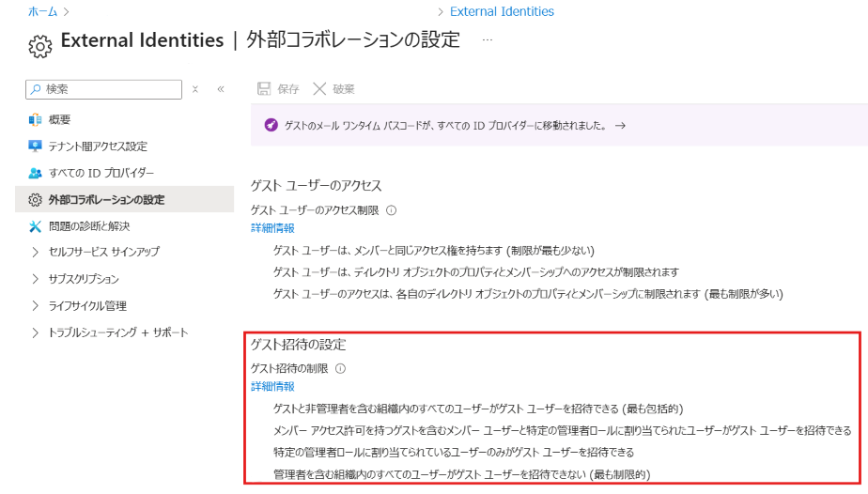This screenshot has width=868, height=494.
Task: Open 詳細情報 link under ゲスト招待の制限
Action: 272,386
